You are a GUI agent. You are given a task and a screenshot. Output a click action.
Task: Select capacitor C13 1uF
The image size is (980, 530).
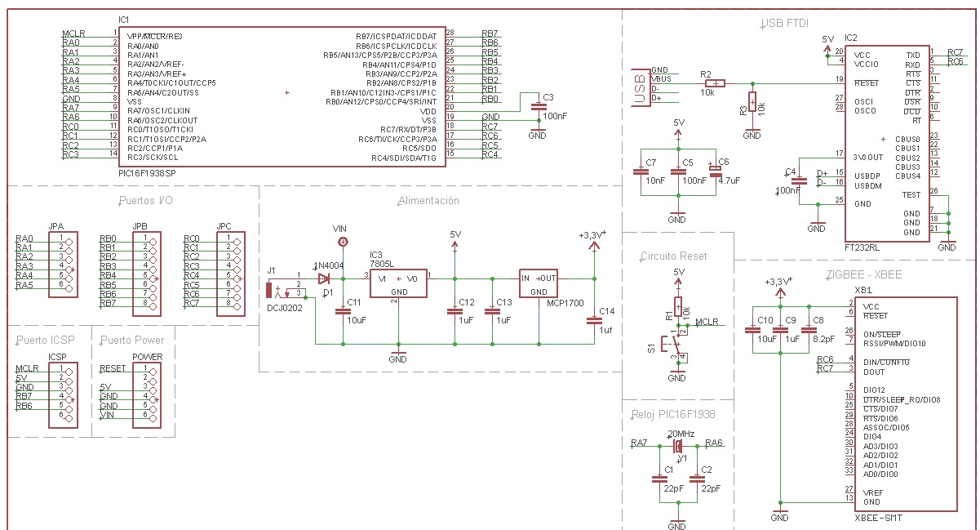492,311
